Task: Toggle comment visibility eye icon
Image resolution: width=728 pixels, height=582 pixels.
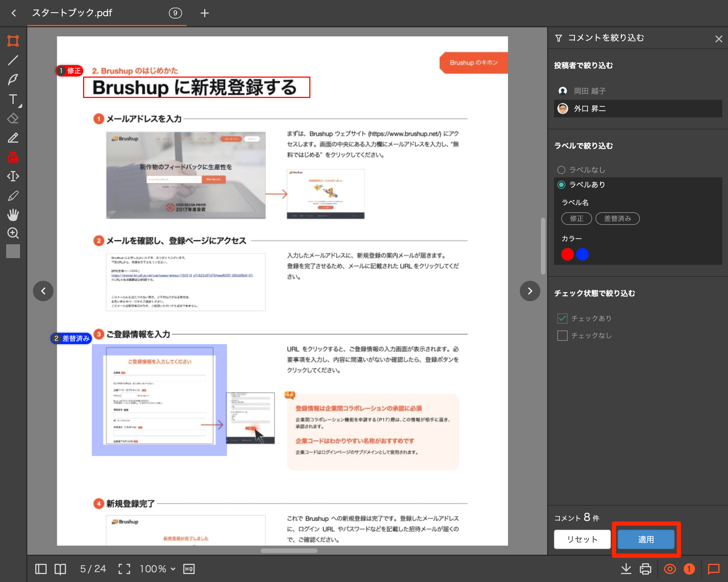Action: (x=670, y=569)
